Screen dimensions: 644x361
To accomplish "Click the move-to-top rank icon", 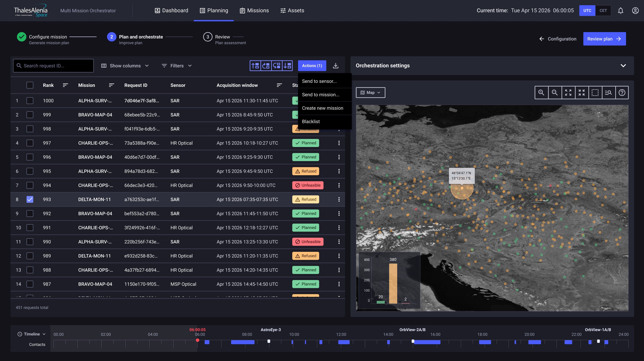I will [255, 66].
